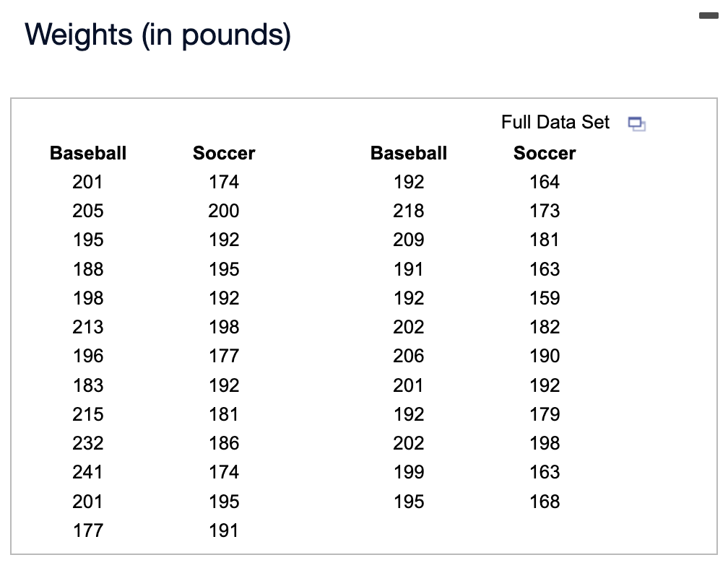This screenshot has height=586, width=728.
Task: Select the baseball weight value 213
Action: point(88,327)
